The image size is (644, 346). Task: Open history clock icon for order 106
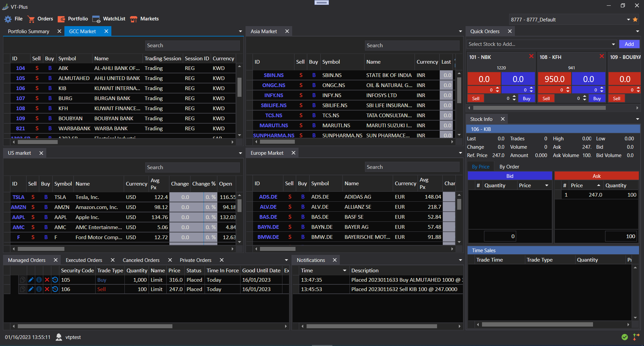tap(55, 289)
